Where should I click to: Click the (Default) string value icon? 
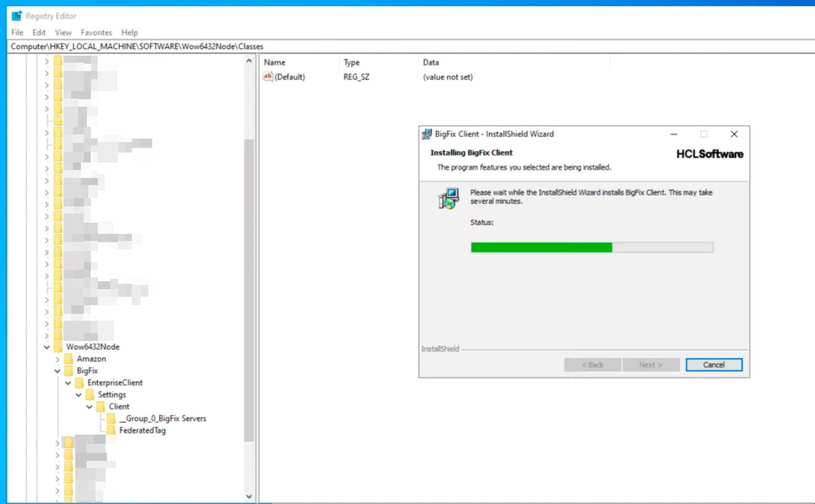267,77
